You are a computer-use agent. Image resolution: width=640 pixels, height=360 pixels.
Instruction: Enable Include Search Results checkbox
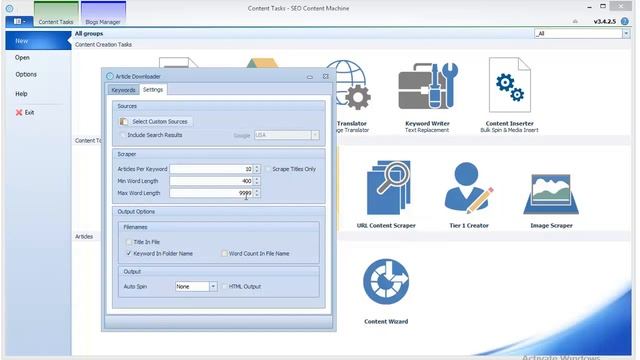pos(123,135)
